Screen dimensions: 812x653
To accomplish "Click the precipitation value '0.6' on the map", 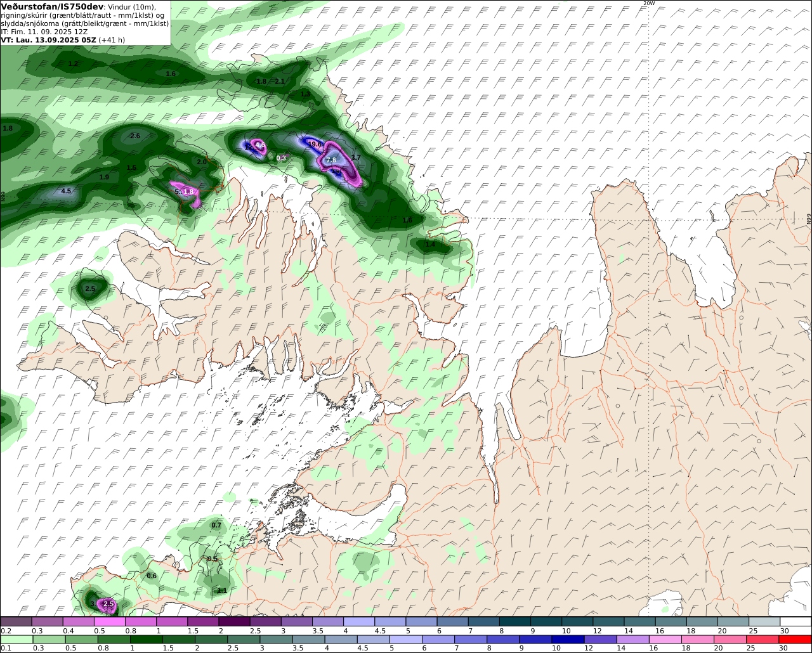I will point(152,576).
